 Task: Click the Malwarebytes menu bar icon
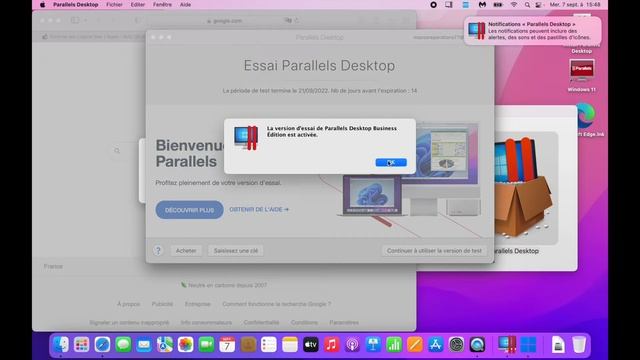point(482,4)
